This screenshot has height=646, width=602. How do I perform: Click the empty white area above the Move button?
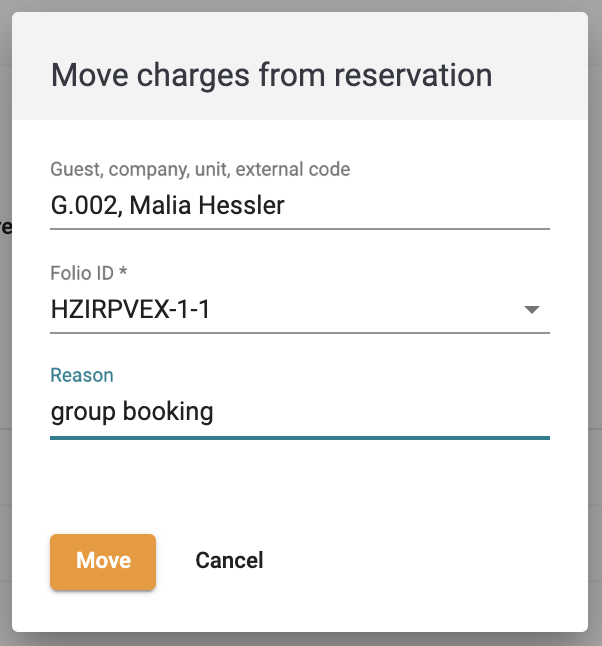click(x=300, y=486)
